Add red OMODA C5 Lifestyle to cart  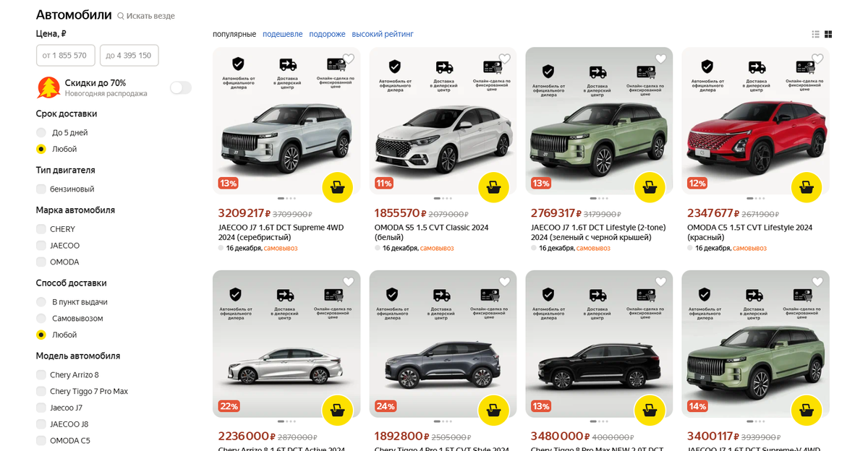[x=807, y=187]
